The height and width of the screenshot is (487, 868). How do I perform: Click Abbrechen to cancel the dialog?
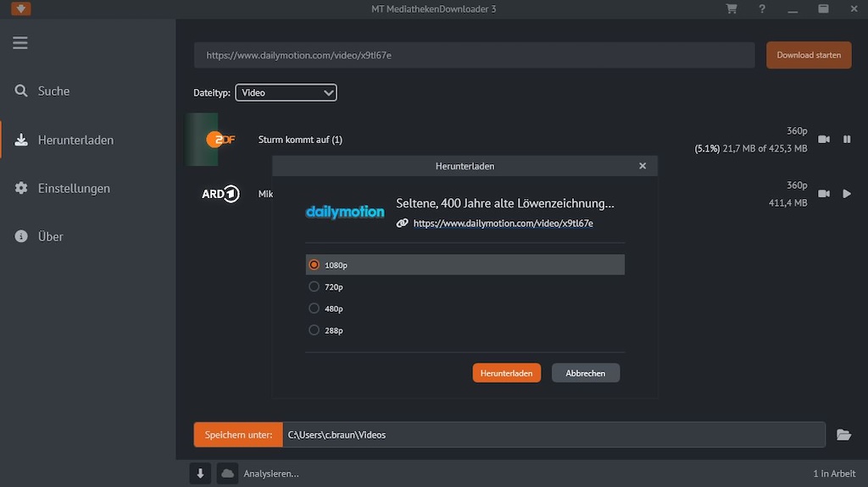[x=586, y=374]
